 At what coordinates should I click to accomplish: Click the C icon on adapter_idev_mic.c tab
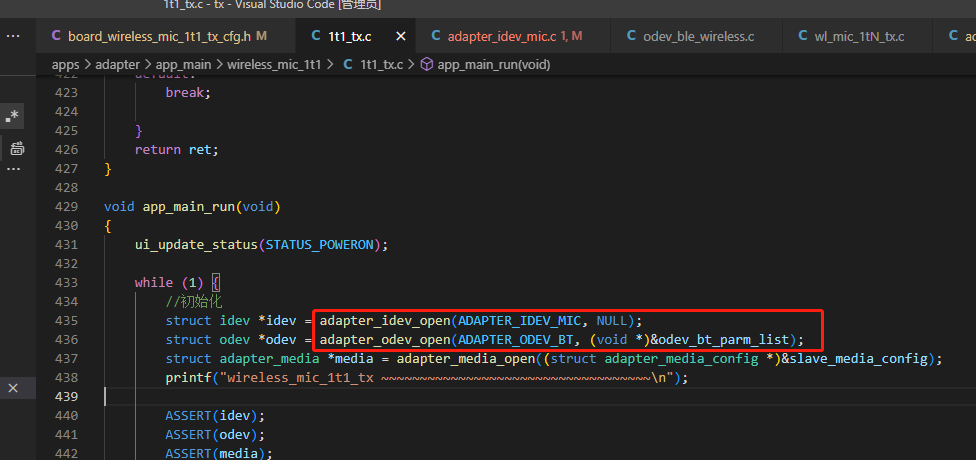coord(436,36)
